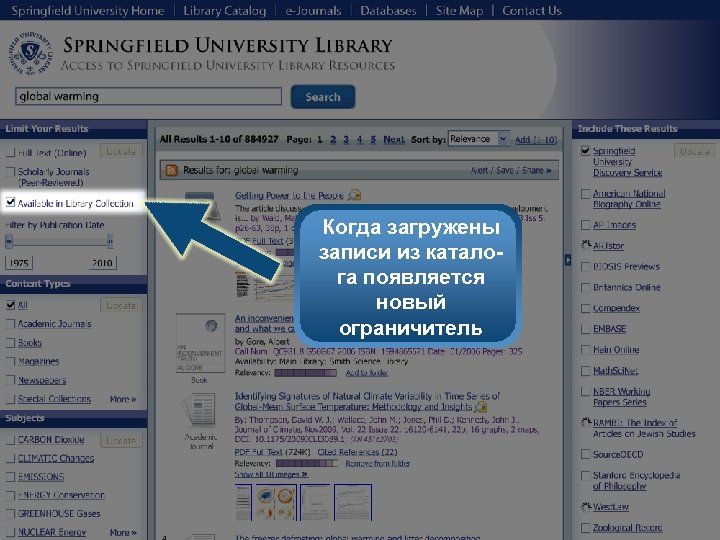
Task: Open Databases in top navigation
Action: click(x=388, y=11)
